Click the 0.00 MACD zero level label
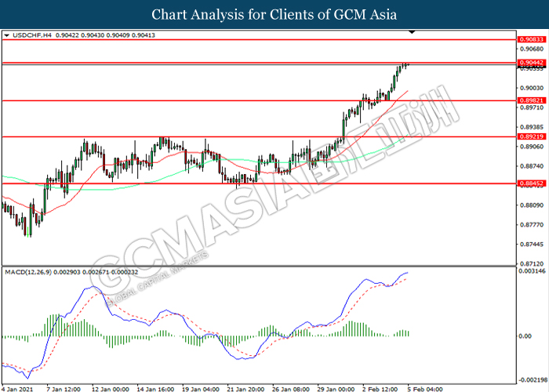549x392 pixels. [525, 336]
